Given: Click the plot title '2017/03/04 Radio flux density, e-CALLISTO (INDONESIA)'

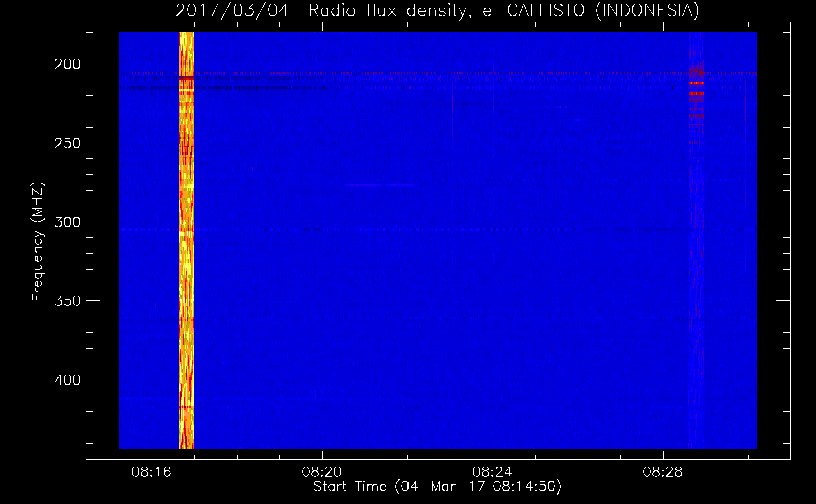Looking at the screenshot, I should [437, 11].
